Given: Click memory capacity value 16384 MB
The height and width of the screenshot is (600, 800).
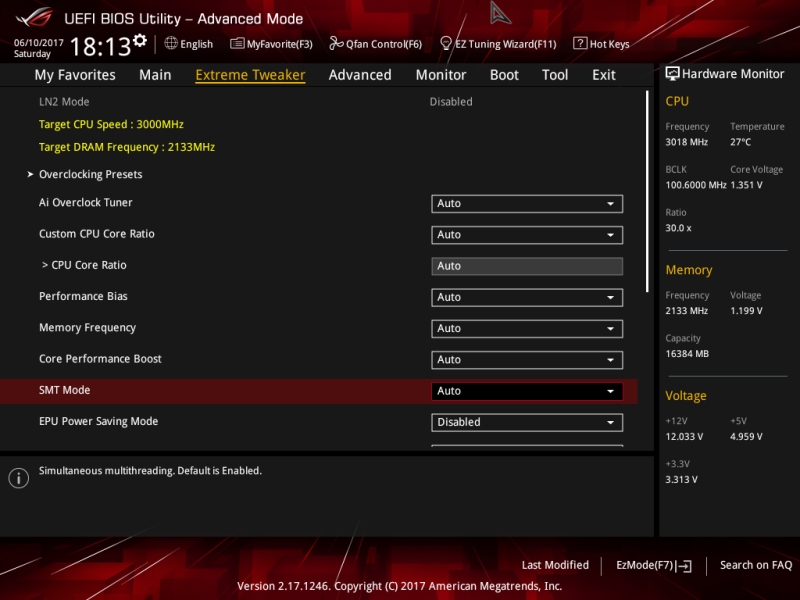Looking at the screenshot, I should (687, 354).
